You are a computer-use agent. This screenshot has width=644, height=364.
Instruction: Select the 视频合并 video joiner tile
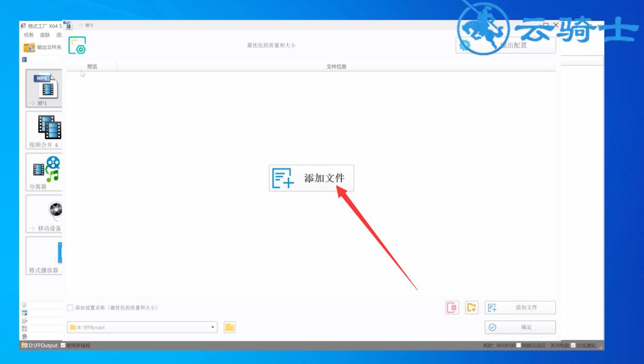44,130
